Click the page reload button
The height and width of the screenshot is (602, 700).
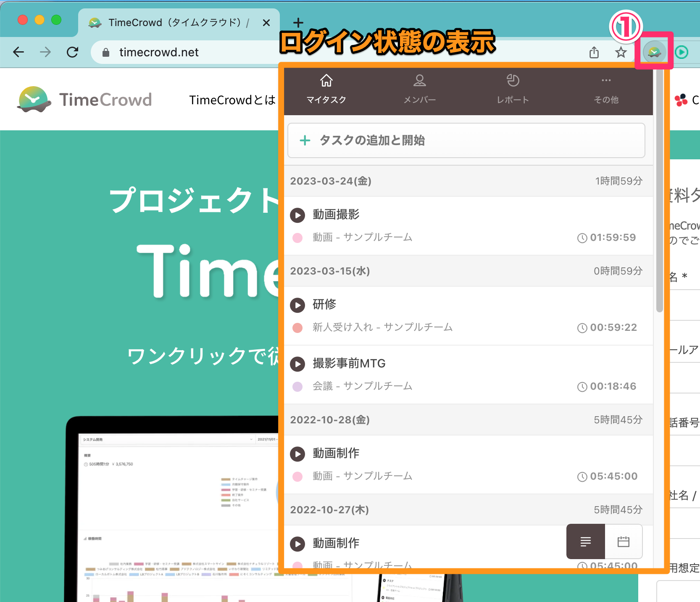click(x=72, y=52)
